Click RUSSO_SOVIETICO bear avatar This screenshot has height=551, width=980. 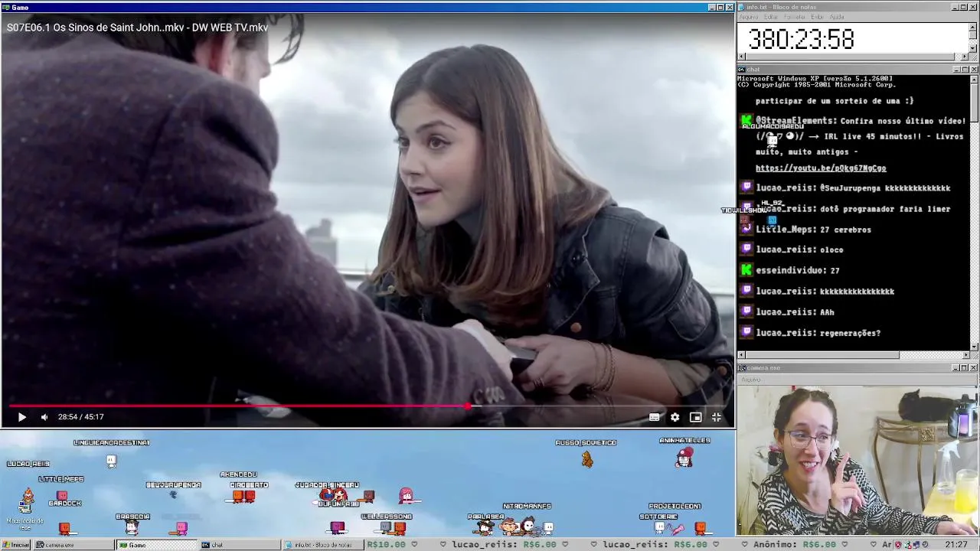587,458
